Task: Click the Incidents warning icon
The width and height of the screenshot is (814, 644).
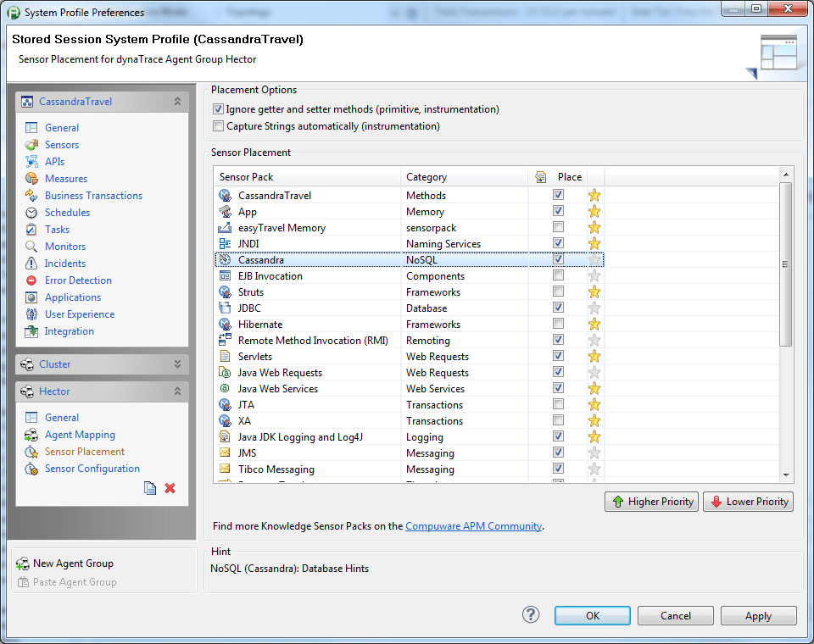Action: point(31,264)
